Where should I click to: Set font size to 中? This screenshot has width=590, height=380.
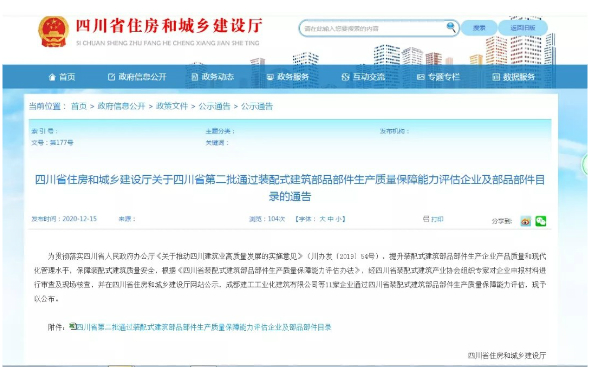tap(330, 219)
